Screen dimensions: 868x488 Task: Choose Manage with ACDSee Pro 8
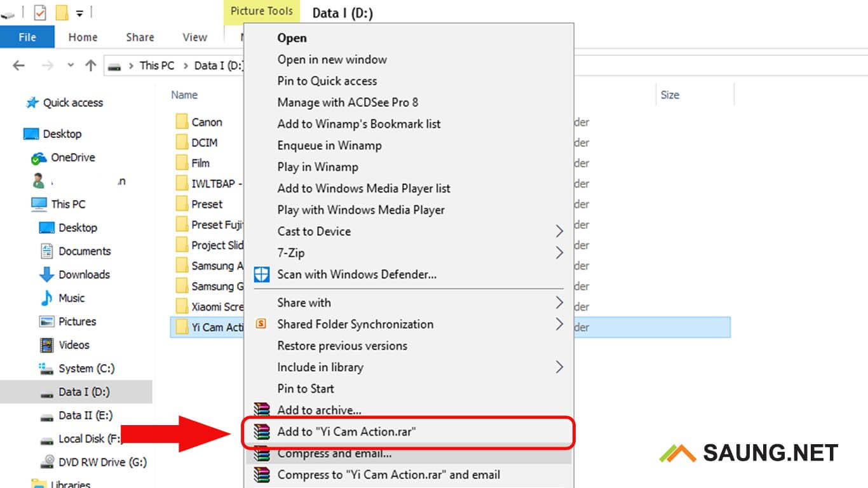point(348,102)
